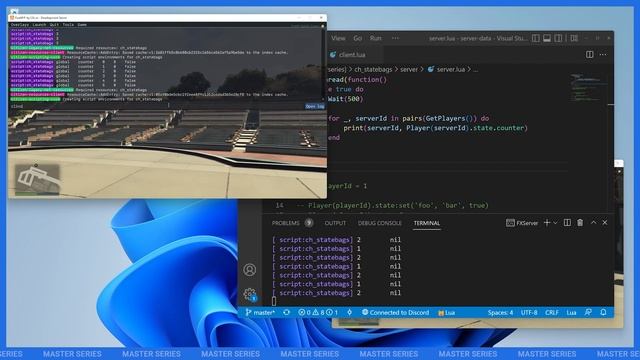The height and width of the screenshot is (360, 640).
Task: Close the terminal panel with X icon
Action: tap(605, 223)
